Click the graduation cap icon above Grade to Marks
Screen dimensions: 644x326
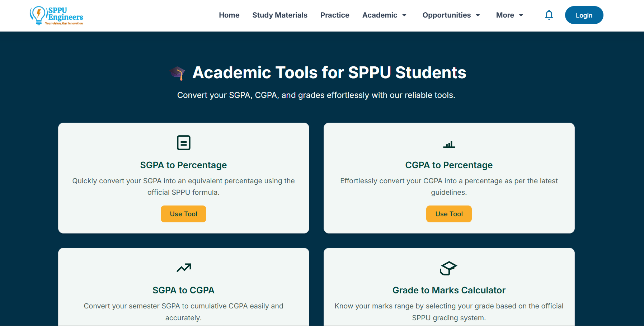pyautogui.click(x=449, y=268)
